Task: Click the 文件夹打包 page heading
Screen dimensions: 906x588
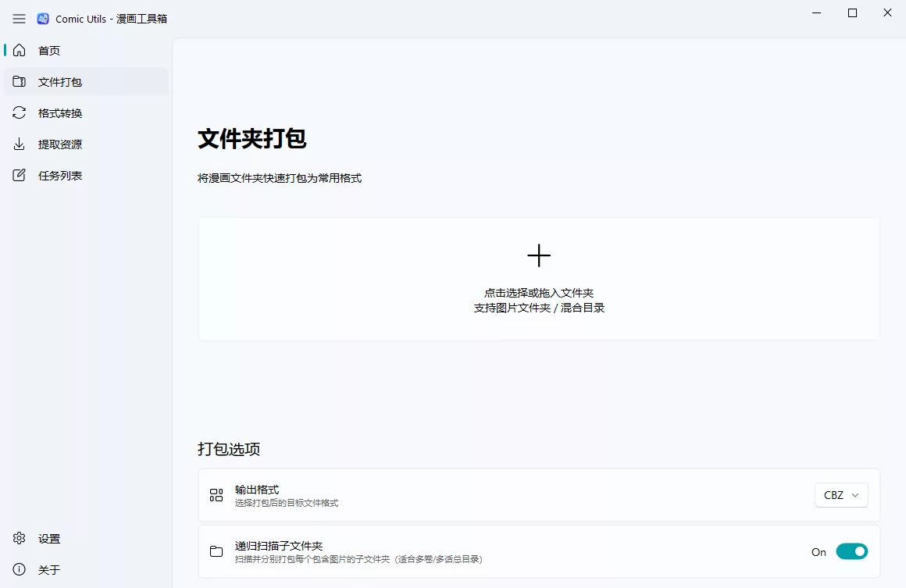Action: [x=252, y=139]
